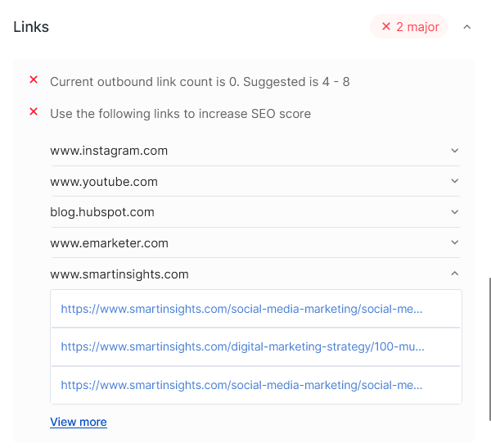Expand the blog.hubspot.com chevron

(455, 212)
